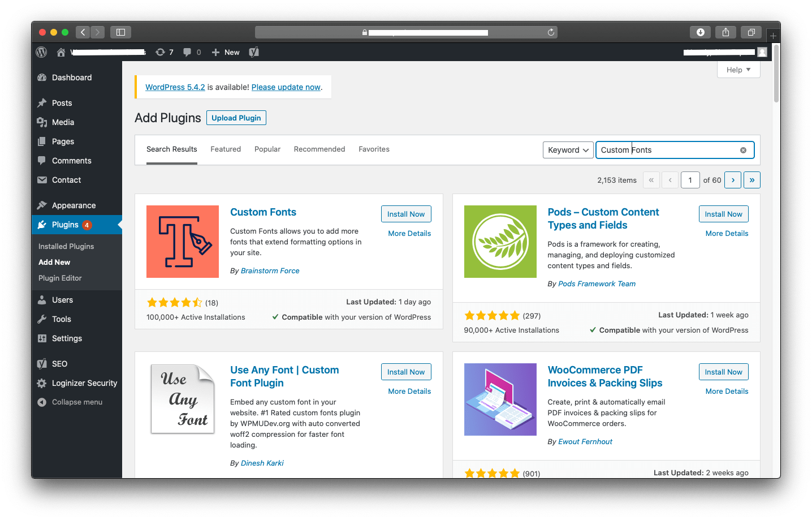Click the WordPress logo in admin bar
812x520 pixels.
coord(41,52)
